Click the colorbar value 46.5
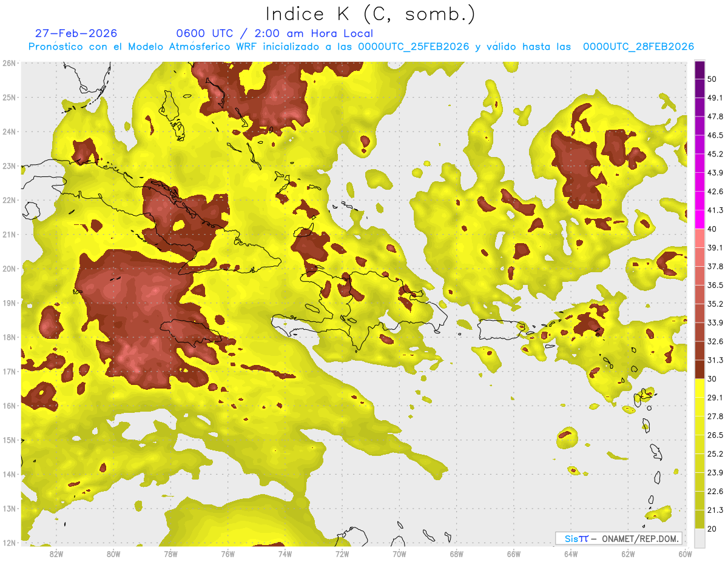Viewport: 728px width, 562px height. pyautogui.click(x=715, y=135)
